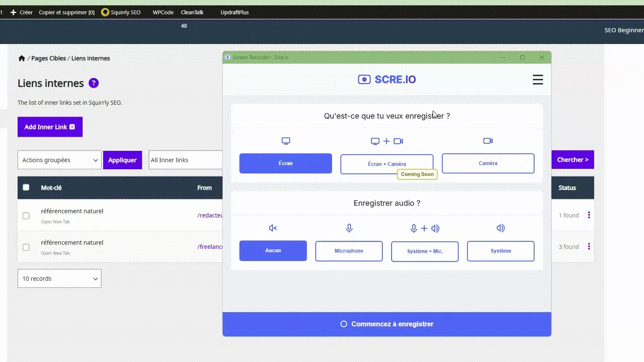Click the 3 found status text
The height and width of the screenshot is (362, 644).
pyautogui.click(x=569, y=247)
